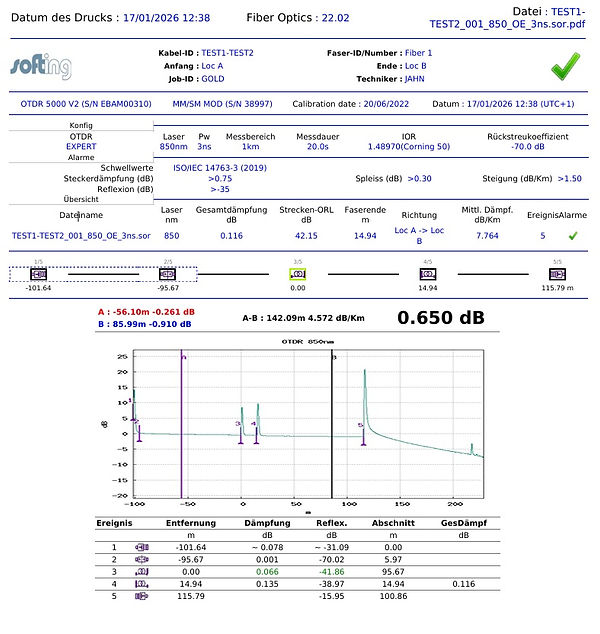Click the Faser-ID value Fiber 1

(418, 53)
